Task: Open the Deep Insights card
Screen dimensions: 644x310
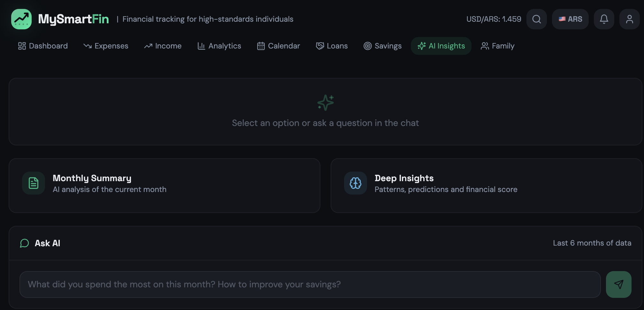Action: [487, 186]
